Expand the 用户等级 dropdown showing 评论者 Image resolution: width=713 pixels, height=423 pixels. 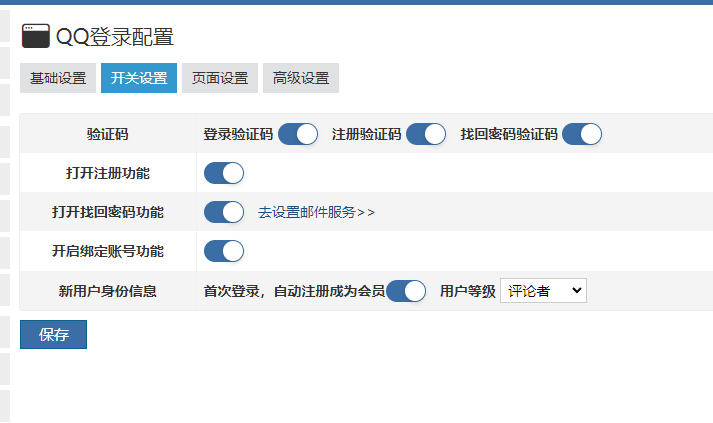point(543,291)
